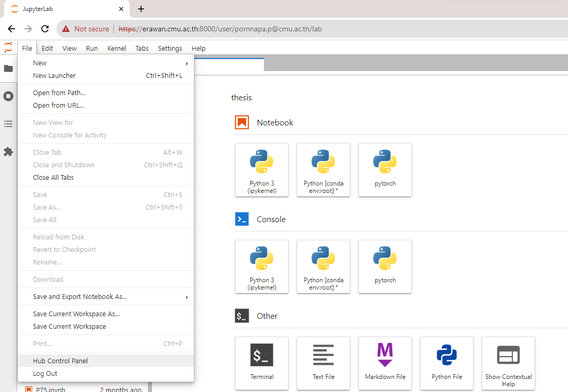The image size is (568, 392).
Task: Click the Notebook section icon
Action: click(241, 122)
